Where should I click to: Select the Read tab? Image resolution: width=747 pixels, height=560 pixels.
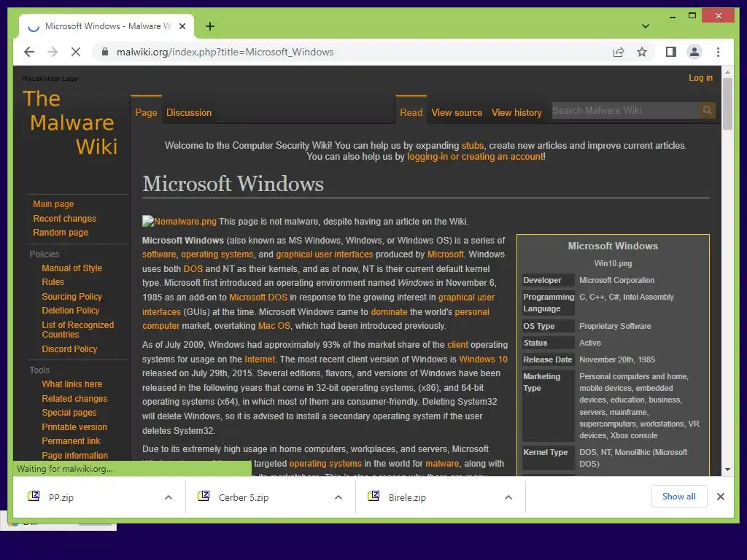coord(411,113)
